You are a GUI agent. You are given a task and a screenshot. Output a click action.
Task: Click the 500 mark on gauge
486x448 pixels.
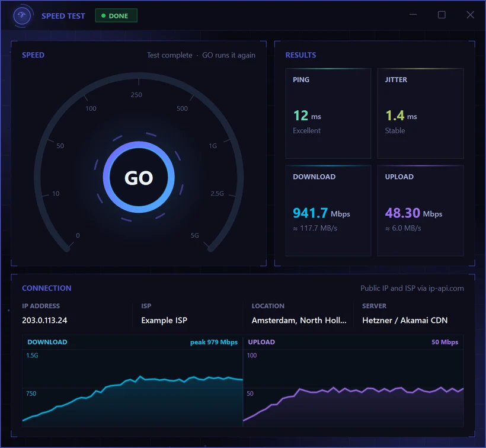[182, 108]
